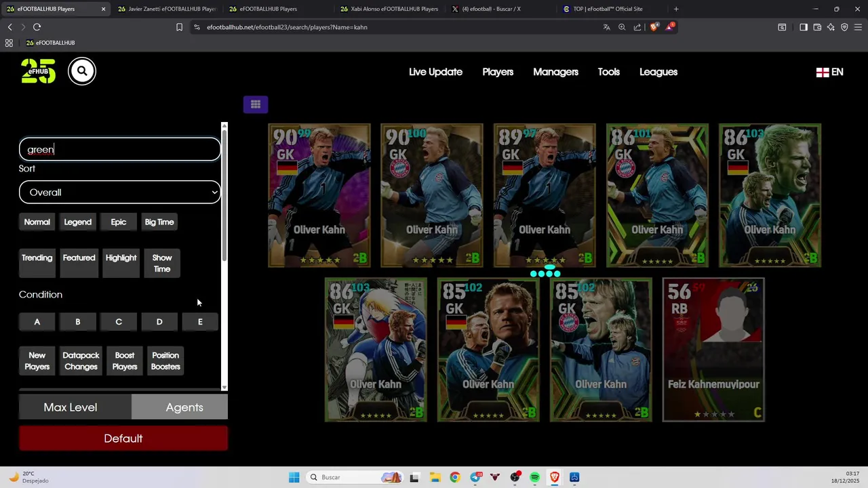Open the Brave Shields lion icon
Image resolution: width=868 pixels, height=488 pixels.
pyautogui.click(x=654, y=27)
